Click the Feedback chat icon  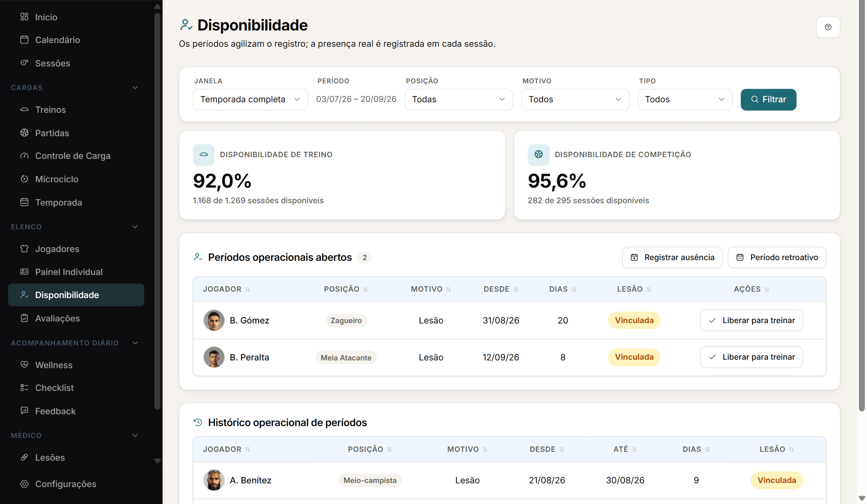point(24,411)
